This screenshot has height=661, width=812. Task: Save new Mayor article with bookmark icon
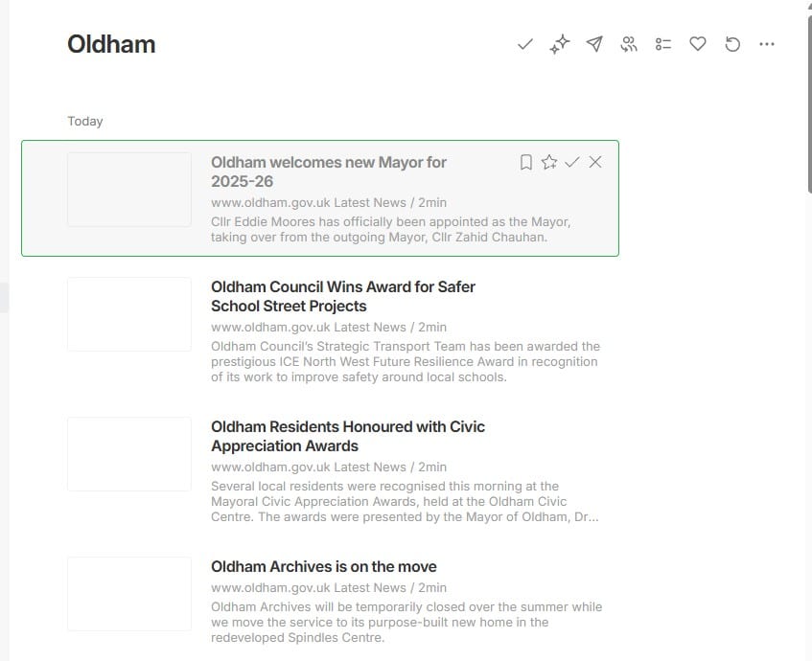525,162
